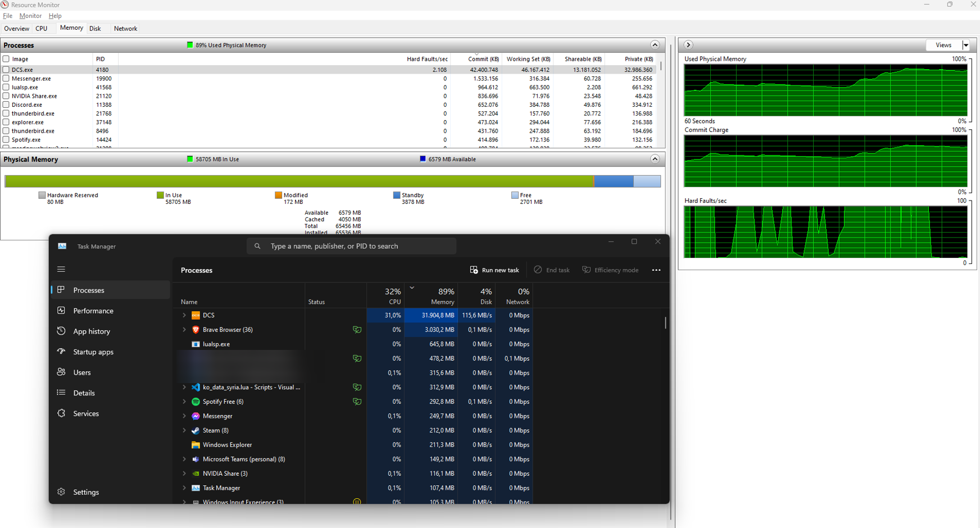Image resolution: width=980 pixels, height=528 pixels.
Task: Click Run new task button
Action: [494, 270]
